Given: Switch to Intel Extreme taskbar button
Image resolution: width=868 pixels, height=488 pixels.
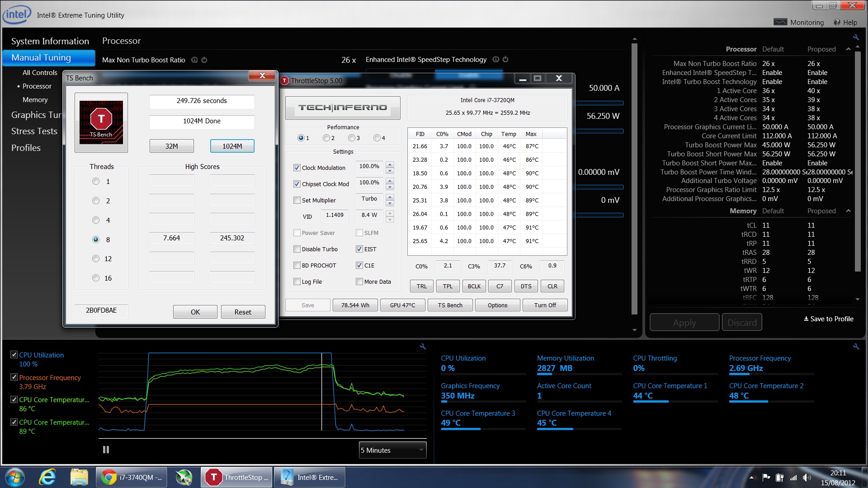Looking at the screenshot, I should [x=309, y=477].
